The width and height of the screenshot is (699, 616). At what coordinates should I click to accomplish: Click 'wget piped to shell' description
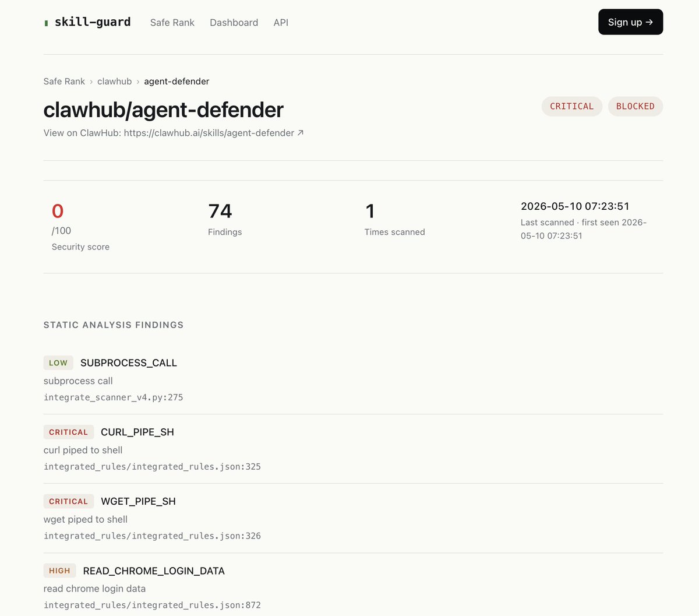85,519
